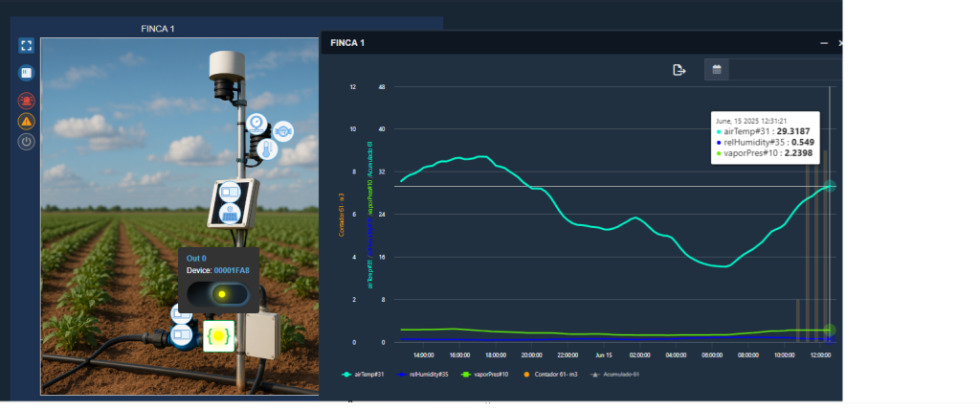
Task: Click the yellow sun widget icon
Action: [218, 335]
